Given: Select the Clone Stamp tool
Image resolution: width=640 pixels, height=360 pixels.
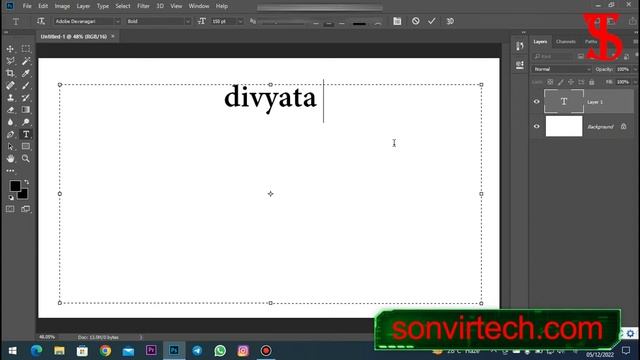Looking at the screenshot, I should pos(10,98).
